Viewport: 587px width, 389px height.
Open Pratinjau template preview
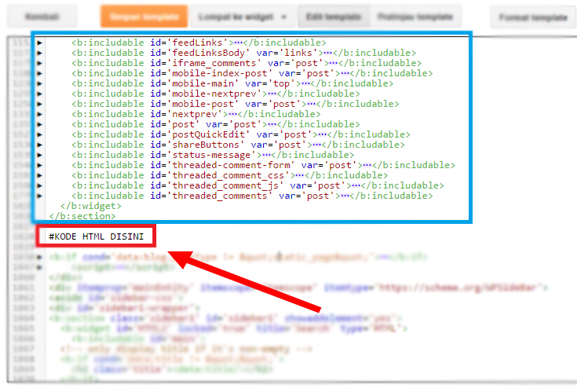coord(415,16)
